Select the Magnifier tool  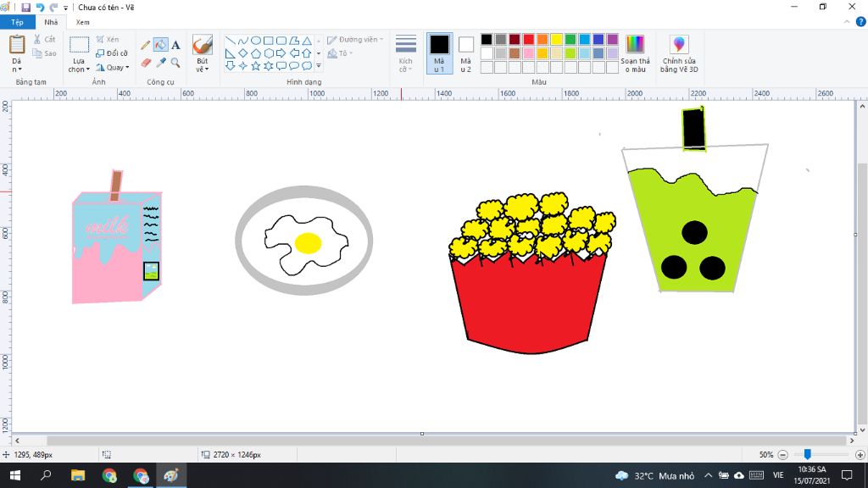pos(175,63)
